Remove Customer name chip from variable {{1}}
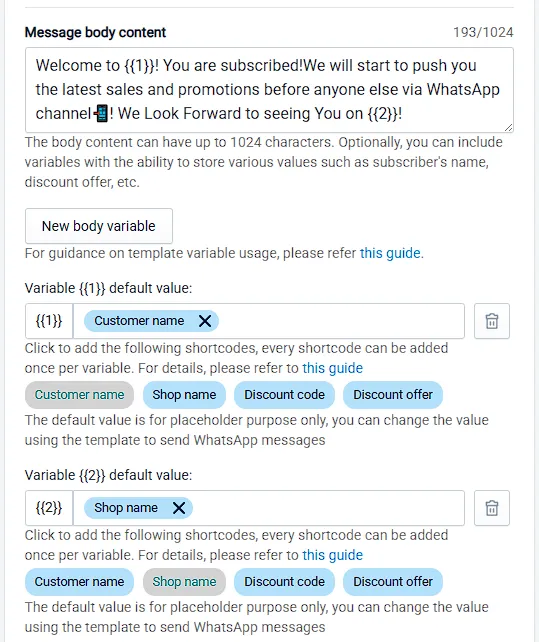 (x=205, y=321)
